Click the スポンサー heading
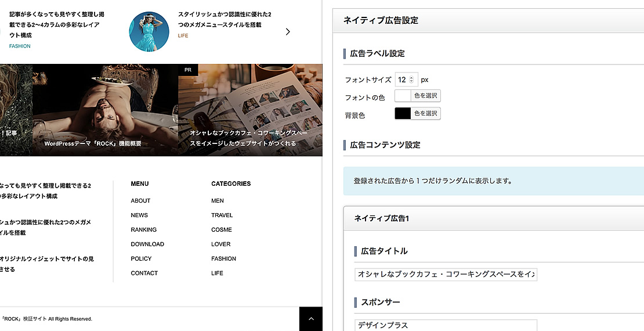 [x=381, y=302]
